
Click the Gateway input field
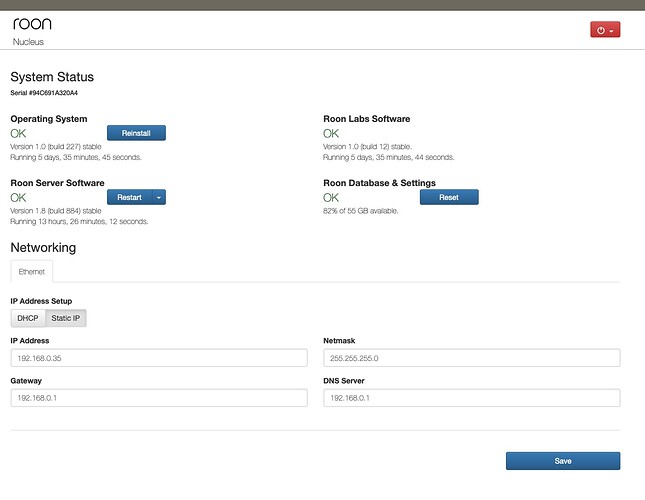point(159,398)
